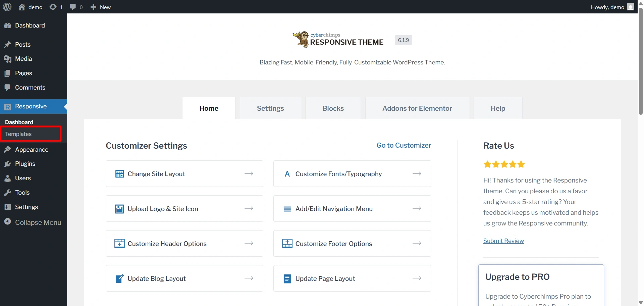This screenshot has width=644, height=306.
Task: Click the Dashboard gauge icon in sidebar
Action: tap(8, 25)
